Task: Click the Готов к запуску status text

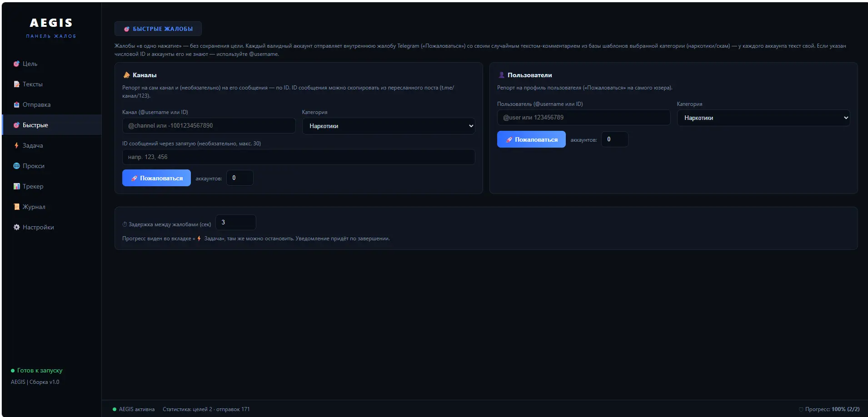Action: point(40,371)
